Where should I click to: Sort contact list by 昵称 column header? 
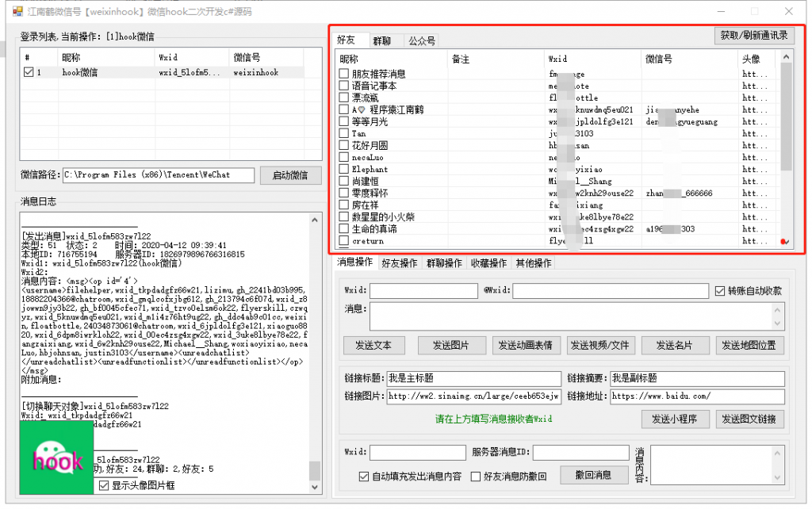pos(391,59)
